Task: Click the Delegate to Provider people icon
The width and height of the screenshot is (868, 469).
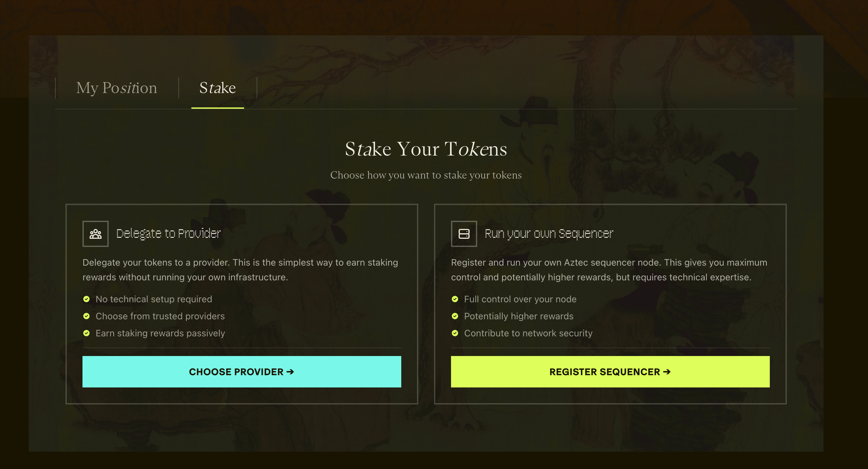Action: [x=96, y=234]
